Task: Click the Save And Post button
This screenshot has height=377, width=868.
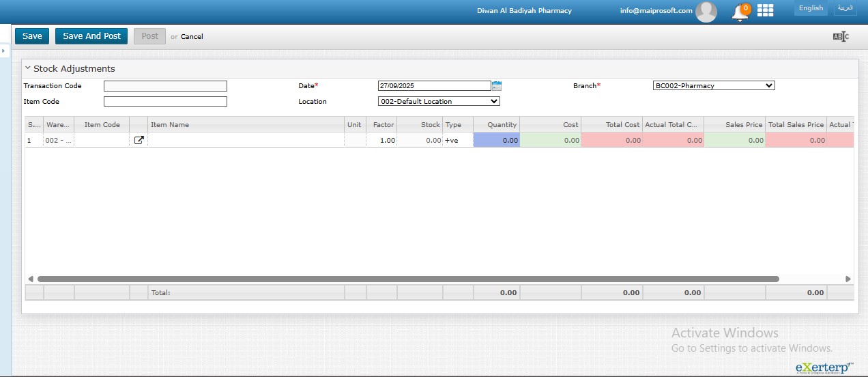Action: point(91,36)
